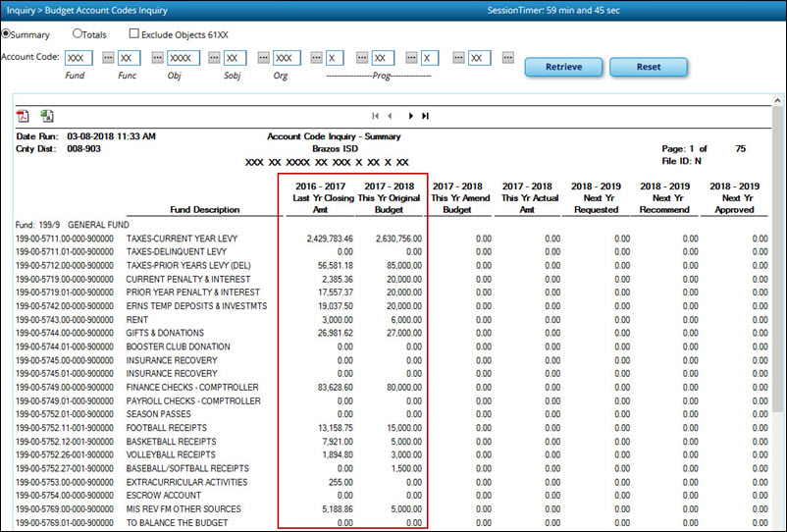
Task: Go to first page of report
Action: (x=375, y=116)
